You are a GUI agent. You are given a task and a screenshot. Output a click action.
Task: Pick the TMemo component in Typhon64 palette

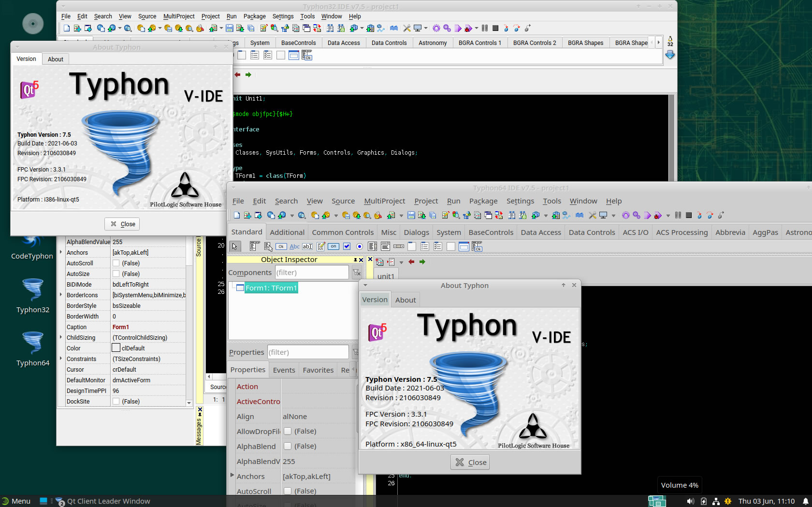pyautogui.click(x=321, y=246)
